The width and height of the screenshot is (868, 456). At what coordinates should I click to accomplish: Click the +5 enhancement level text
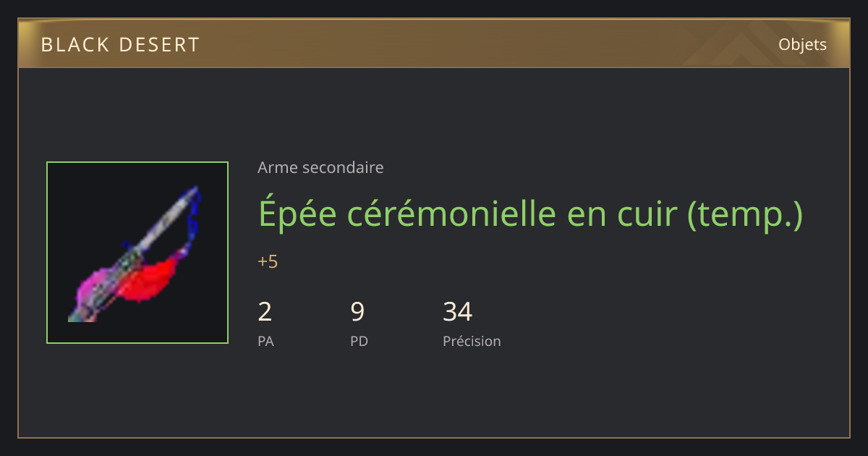[x=268, y=261]
